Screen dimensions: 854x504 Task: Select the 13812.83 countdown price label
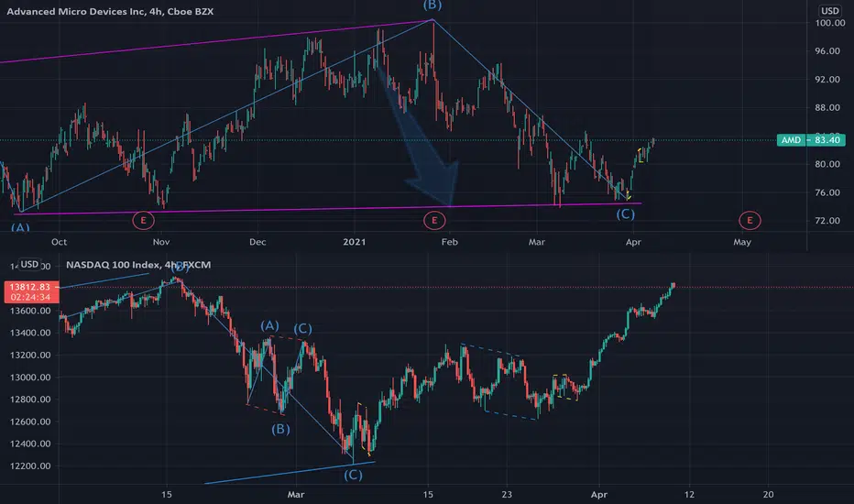[x=30, y=291]
